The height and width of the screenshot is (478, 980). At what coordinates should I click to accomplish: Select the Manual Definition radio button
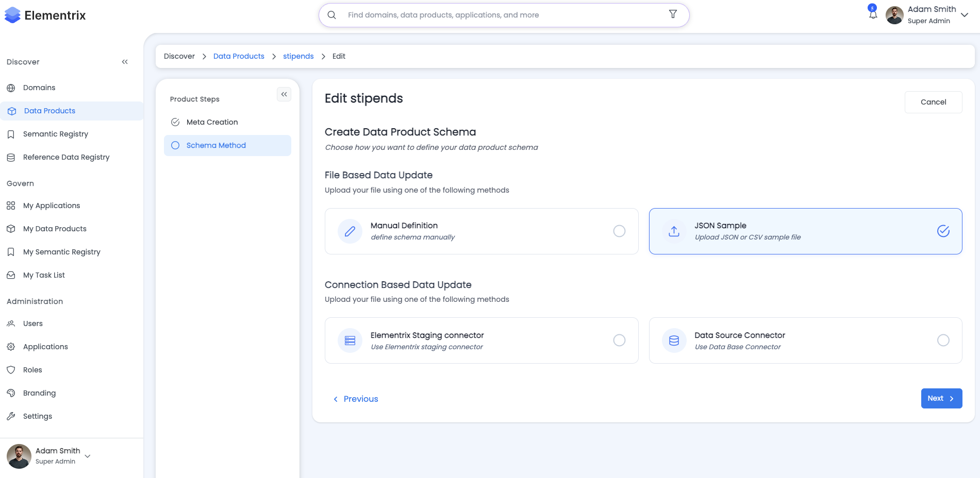click(x=619, y=231)
